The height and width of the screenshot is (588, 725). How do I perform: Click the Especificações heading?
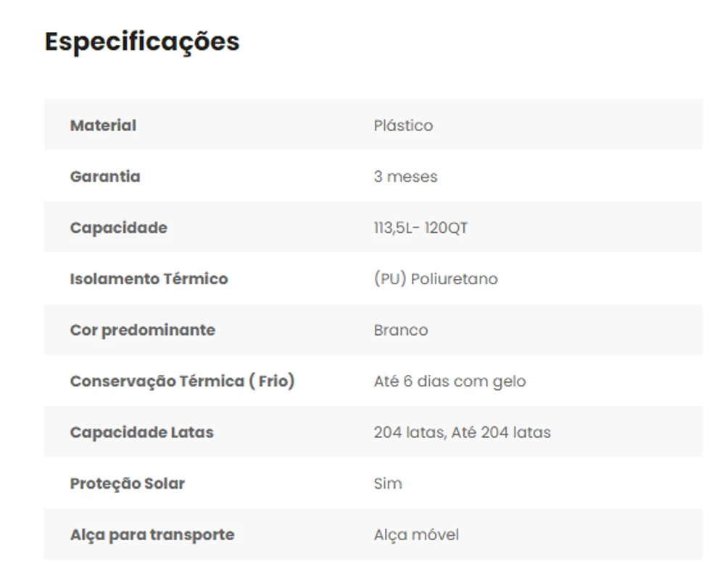click(x=142, y=42)
